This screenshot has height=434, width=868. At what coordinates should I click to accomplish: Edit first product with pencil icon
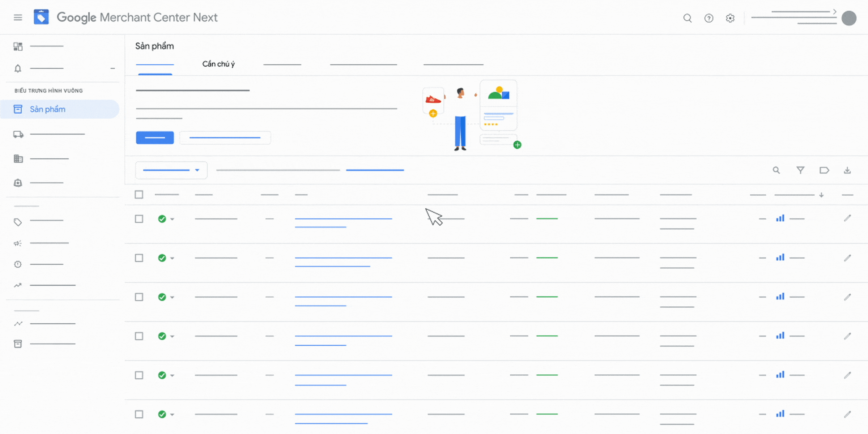(847, 218)
